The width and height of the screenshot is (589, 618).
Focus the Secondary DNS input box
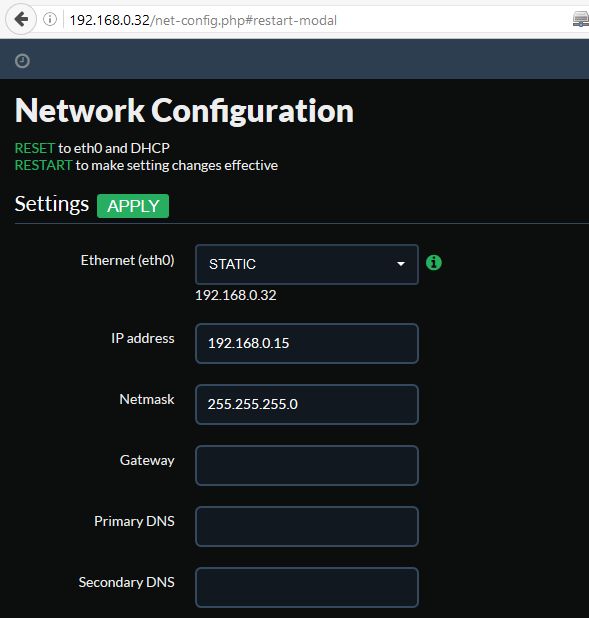coord(307,587)
